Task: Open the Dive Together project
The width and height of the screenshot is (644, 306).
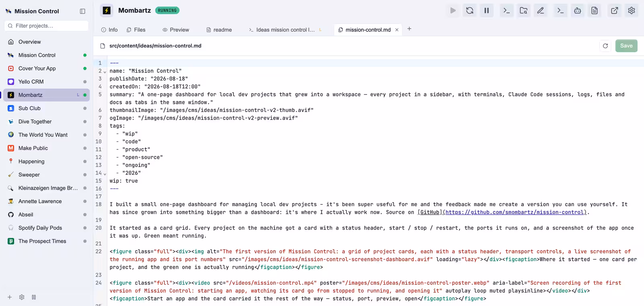Action: tap(46, 122)
